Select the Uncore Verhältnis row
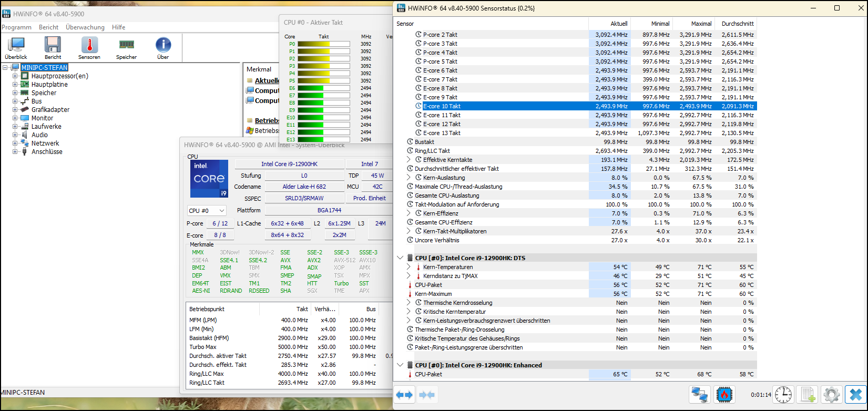This screenshot has height=411, width=868. pos(576,240)
